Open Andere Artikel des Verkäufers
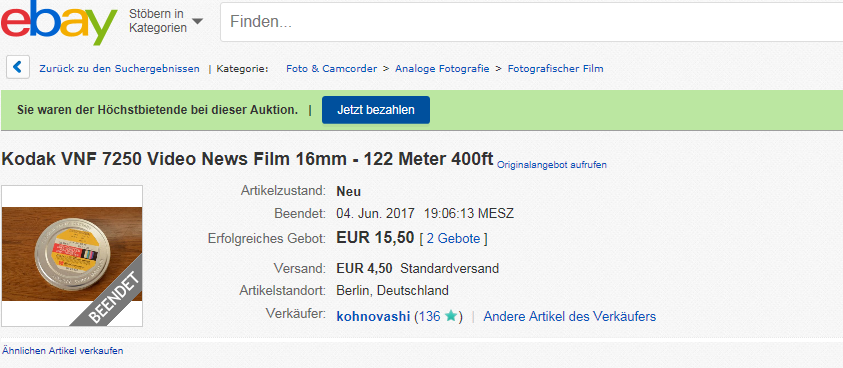The width and height of the screenshot is (843, 368). pyautogui.click(x=569, y=316)
